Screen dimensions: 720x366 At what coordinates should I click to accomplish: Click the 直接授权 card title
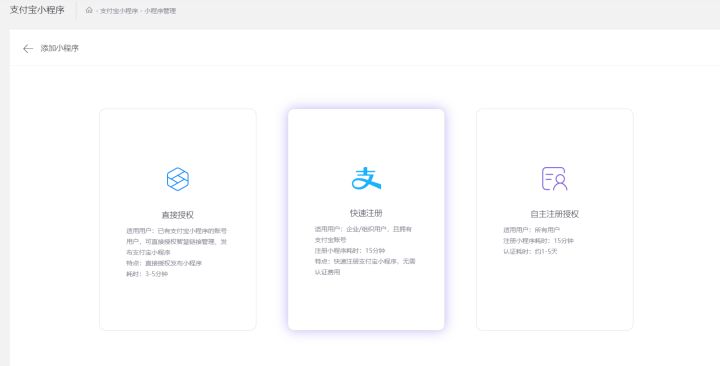tap(178, 214)
